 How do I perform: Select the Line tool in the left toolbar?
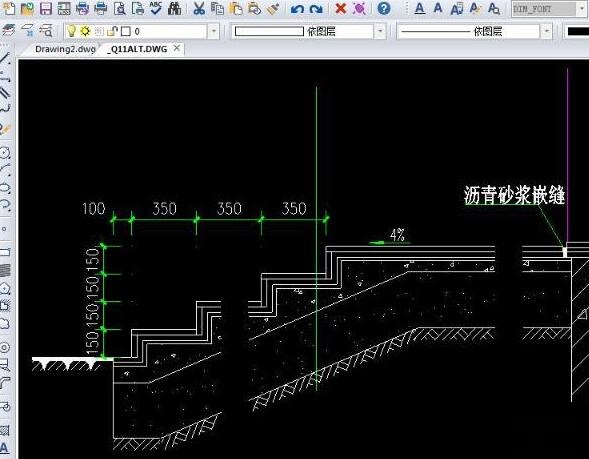pos(5,58)
